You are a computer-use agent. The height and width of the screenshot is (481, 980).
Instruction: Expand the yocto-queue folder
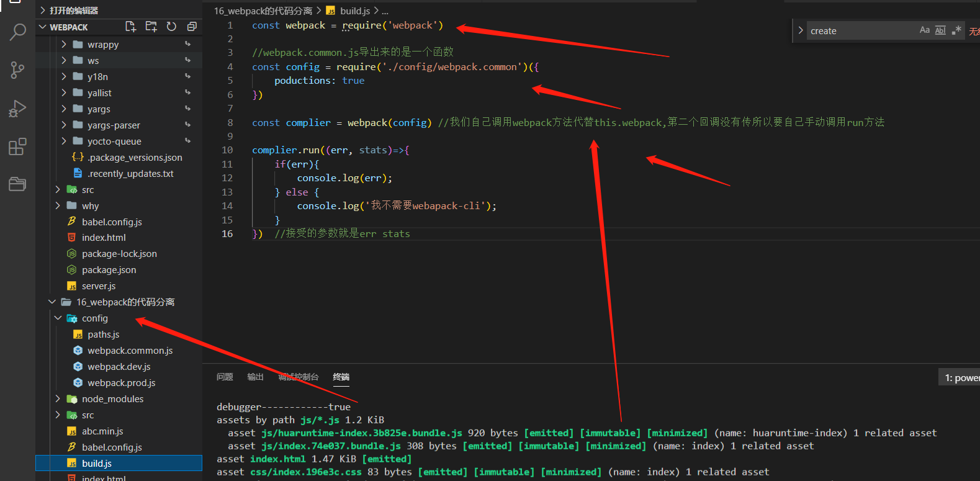tap(63, 141)
